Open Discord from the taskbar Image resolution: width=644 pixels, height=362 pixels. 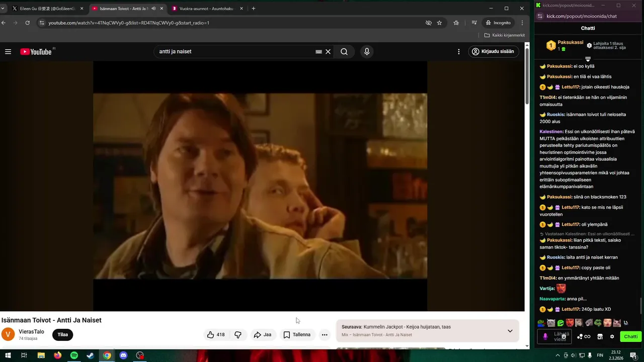pos(123,355)
